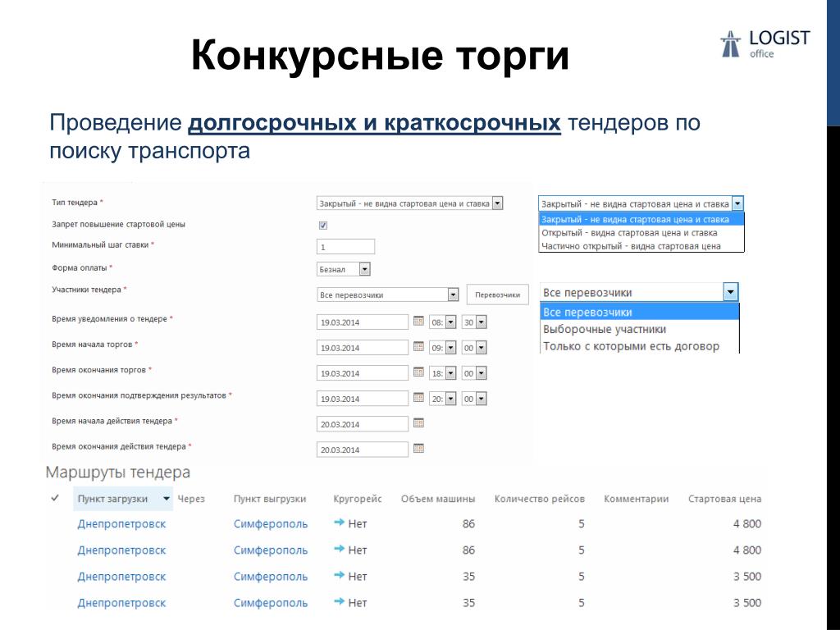Open calendar for results confirmation end time

pyautogui.click(x=418, y=398)
